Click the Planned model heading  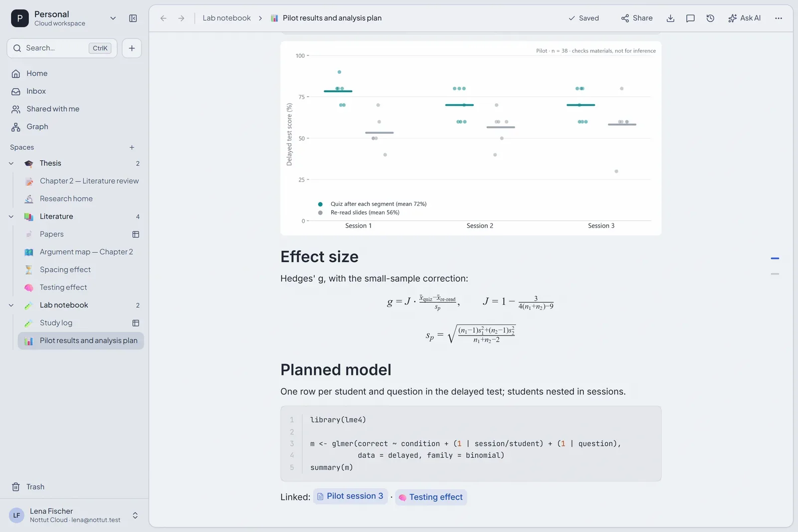(x=336, y=370)
